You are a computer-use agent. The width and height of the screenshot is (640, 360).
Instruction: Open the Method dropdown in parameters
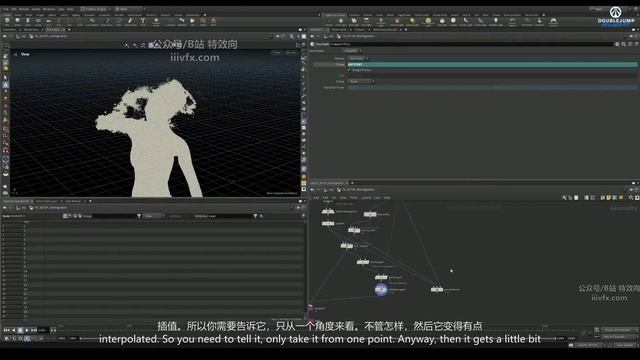coord(358,58)
